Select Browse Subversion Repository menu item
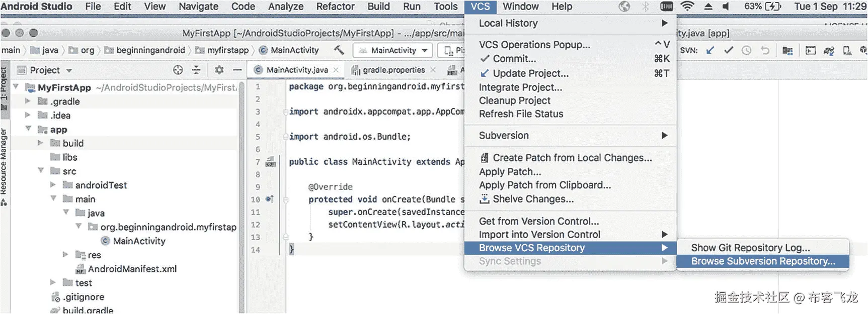The image size is (868, 314). [763, 261]
